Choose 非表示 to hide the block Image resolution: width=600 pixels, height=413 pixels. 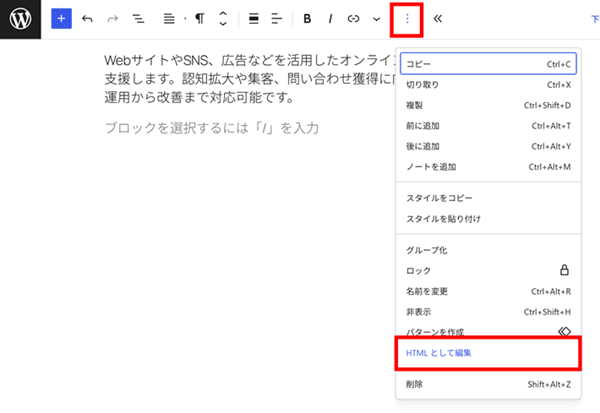[488, 312]
